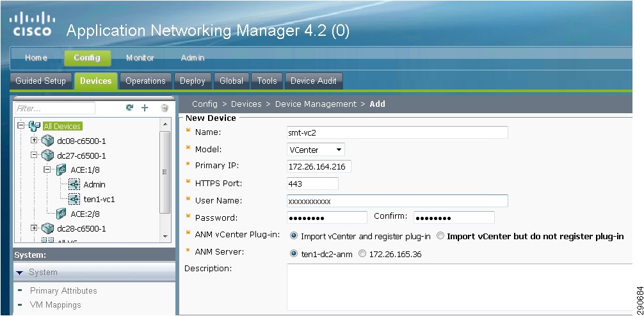Select the ACE:1/8 tree label

pyautogui.click(x=85, y=170)
